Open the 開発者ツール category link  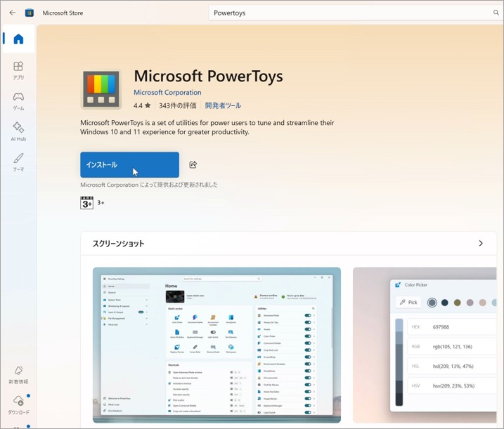click(223, 105)
